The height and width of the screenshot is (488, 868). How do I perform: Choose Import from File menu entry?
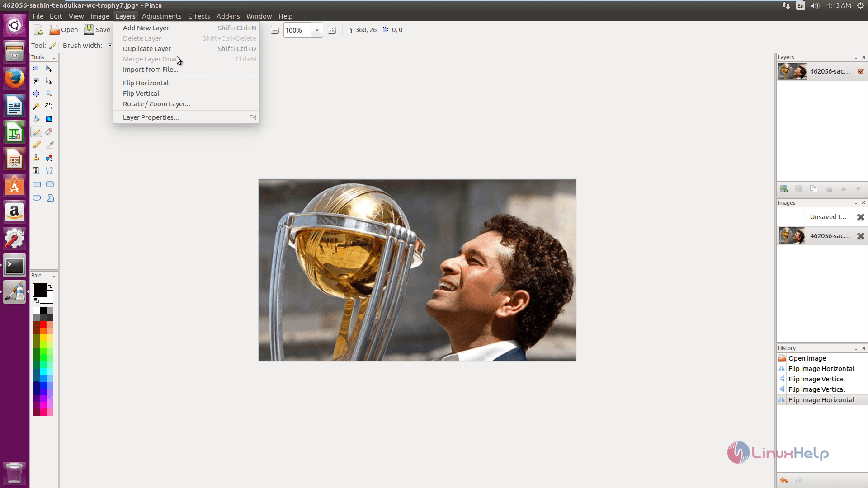tap(186, 70)
